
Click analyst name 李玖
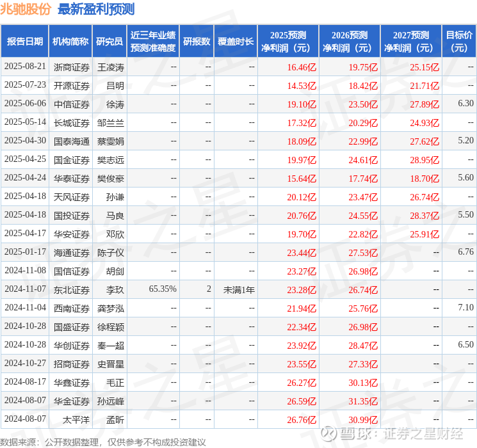[115, 290]
